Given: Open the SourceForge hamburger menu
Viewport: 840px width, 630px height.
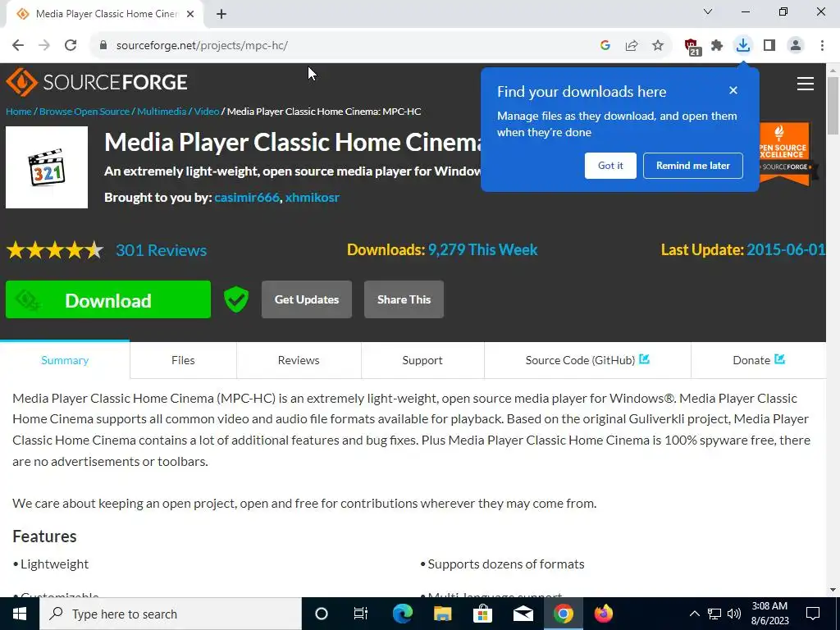Looking at the screenshot, I should click(806, 84).
